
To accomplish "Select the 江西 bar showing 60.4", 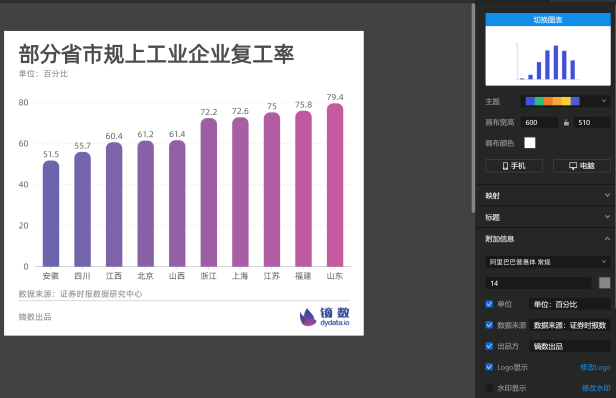I will pos(114,204).
